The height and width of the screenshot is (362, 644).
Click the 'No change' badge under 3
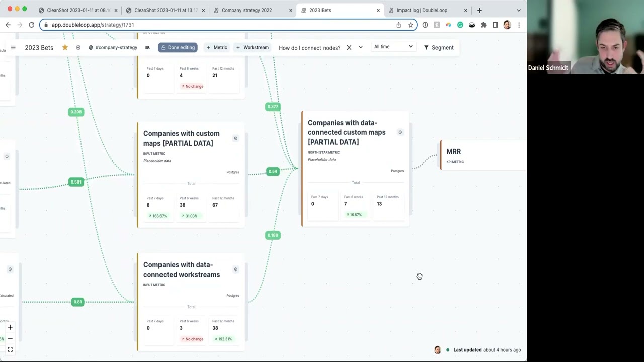(x=192, y=339)
